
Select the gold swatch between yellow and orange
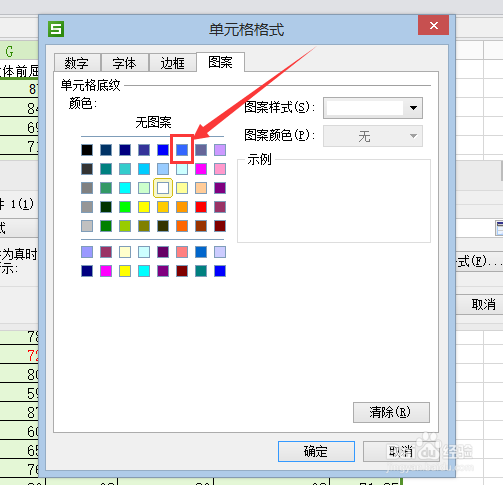pyautogui.click(x=163, y=207)
